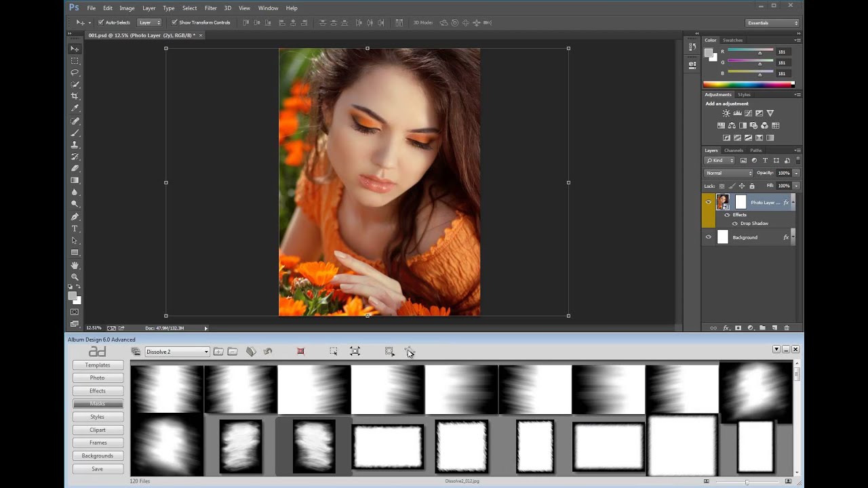Choose the Eyedropper tool
This screenshot has width=868, height=488.
75,108
